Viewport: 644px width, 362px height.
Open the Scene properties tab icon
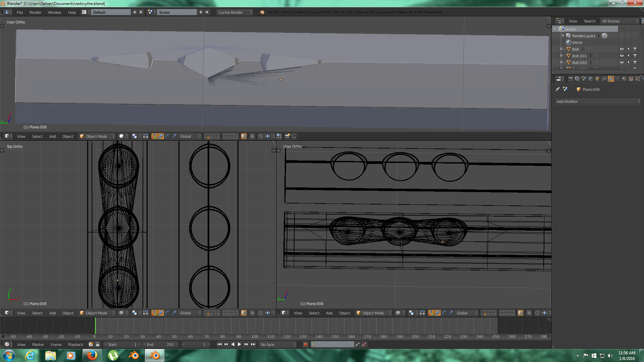584,79
